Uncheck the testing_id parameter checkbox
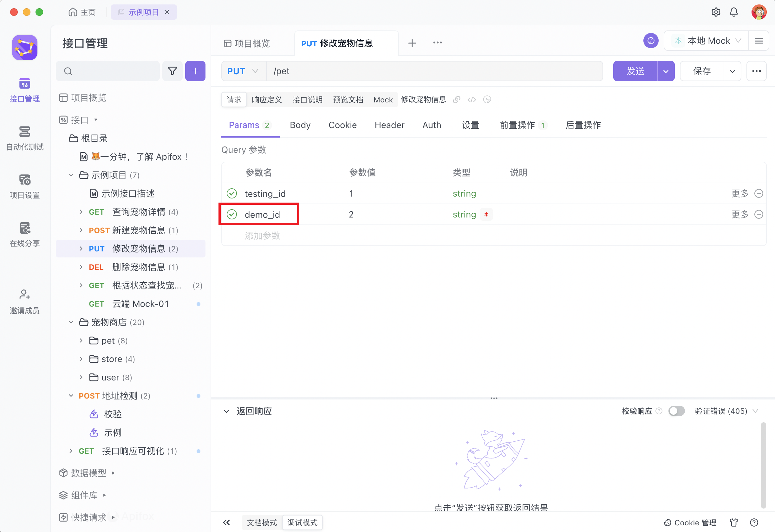The height and width of the screenshot is (532, 775). (x=232, y=193)
